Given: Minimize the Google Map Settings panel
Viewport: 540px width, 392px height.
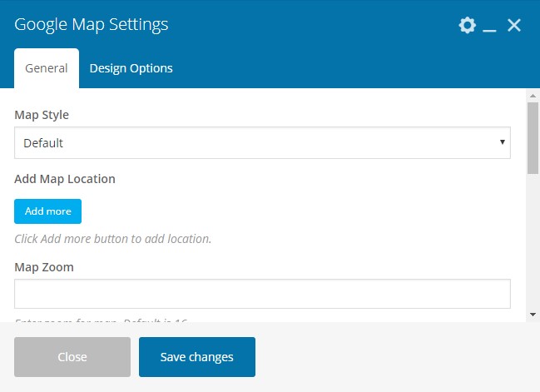Looking at the screenshot, I should pos(490,27).
